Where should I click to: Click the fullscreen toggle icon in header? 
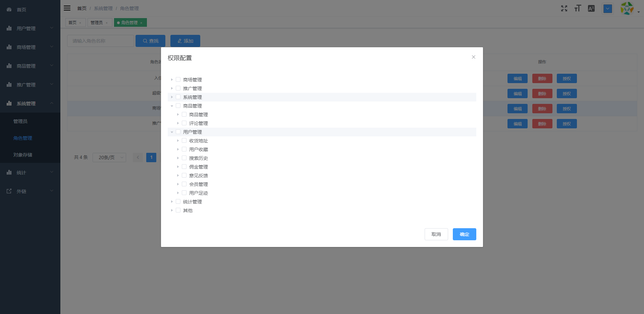pos(564,8)
